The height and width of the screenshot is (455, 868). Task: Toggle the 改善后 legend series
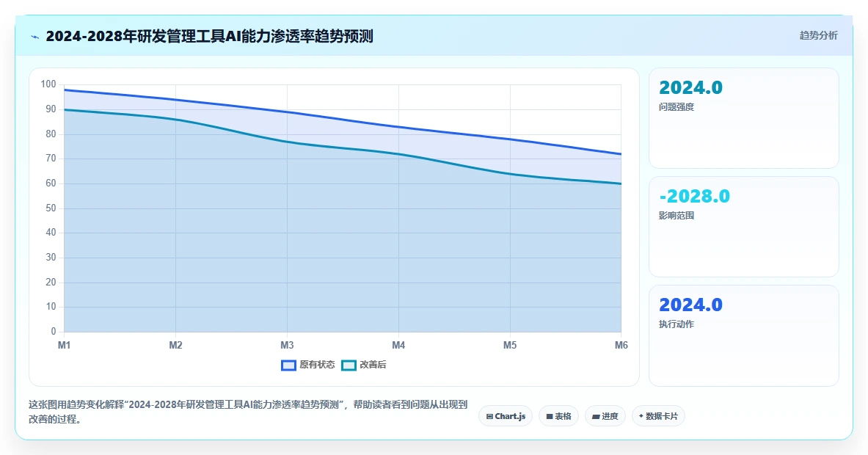[x=364, y=365]
